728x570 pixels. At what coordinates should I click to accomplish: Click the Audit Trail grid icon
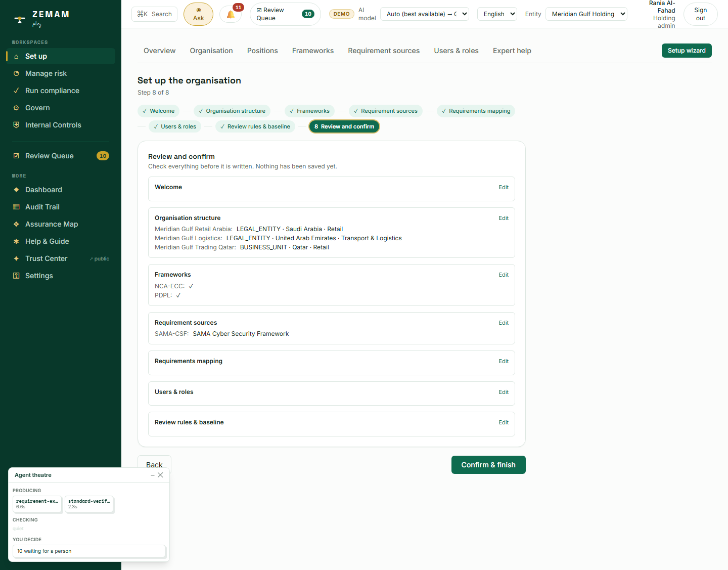[16, 207]
